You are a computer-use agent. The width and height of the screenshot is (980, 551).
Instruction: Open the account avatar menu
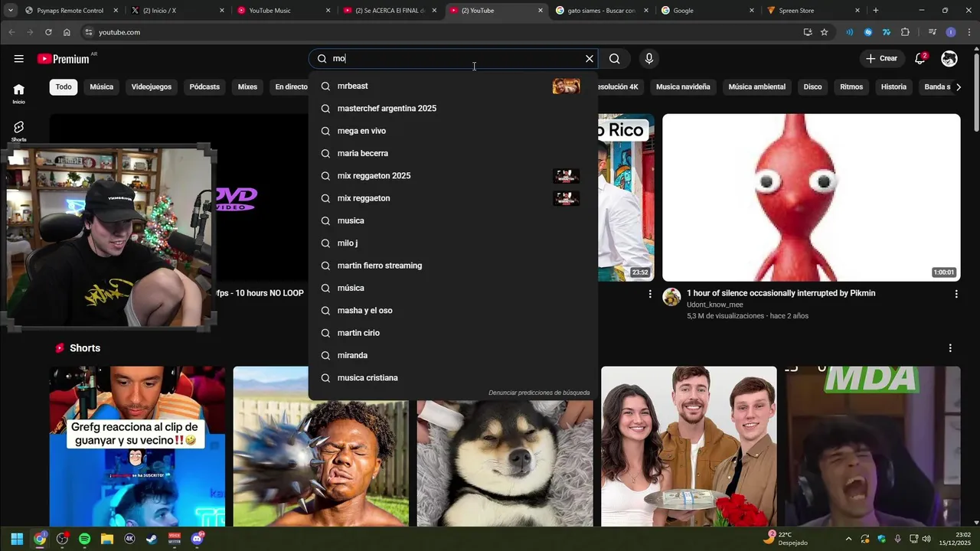point(949,59)
